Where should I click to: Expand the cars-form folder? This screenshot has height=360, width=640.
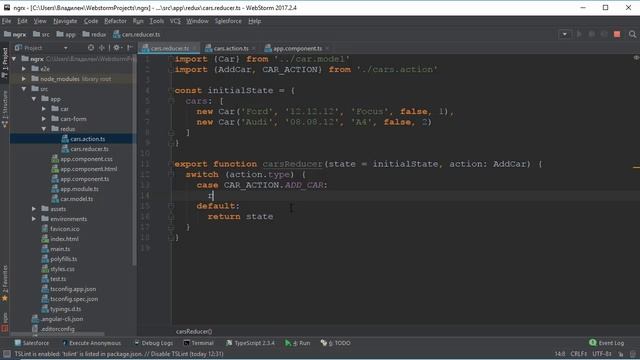pos(44,119)
